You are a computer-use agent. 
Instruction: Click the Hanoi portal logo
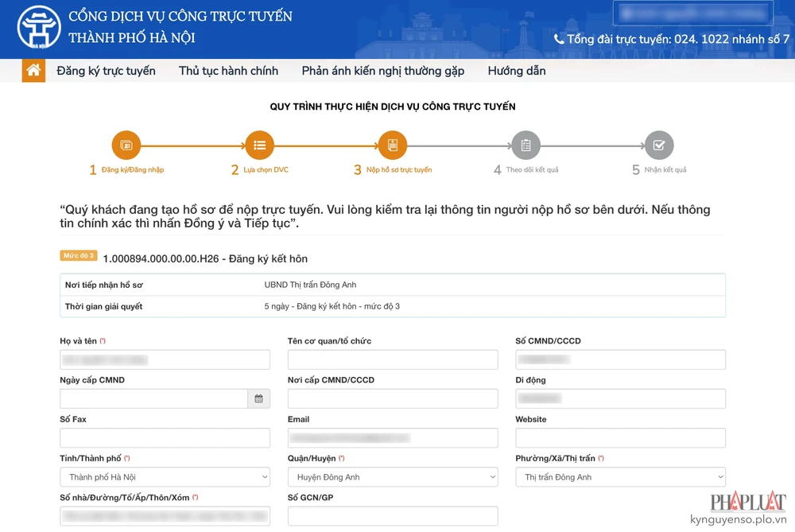39,28
